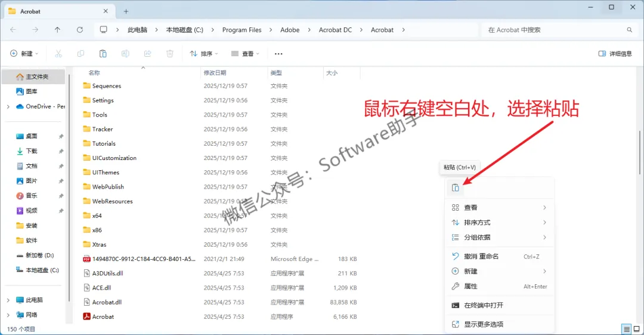Screen dimensions: 644x335
Task: Click the Delete trash toolbar icon
Action: click(x=169, y=54)
